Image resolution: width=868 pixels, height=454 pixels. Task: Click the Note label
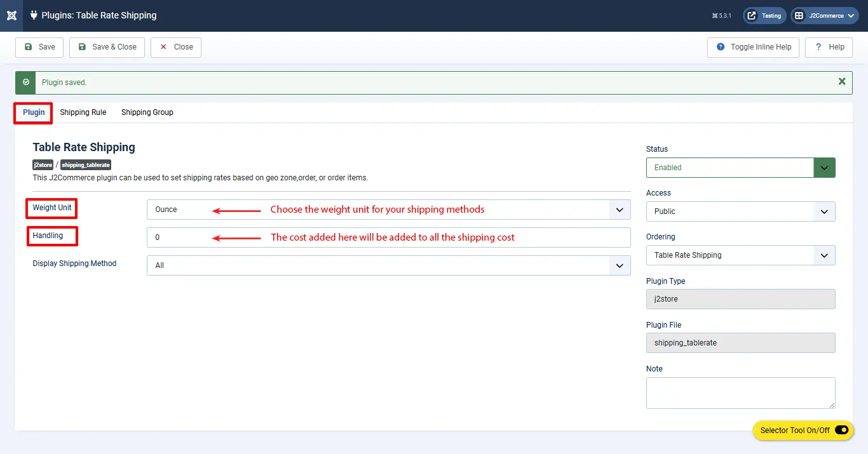(654, 369)
